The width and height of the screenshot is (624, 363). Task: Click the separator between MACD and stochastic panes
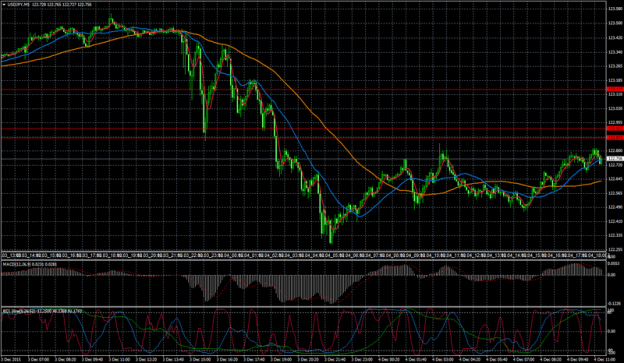pos(303,306)
